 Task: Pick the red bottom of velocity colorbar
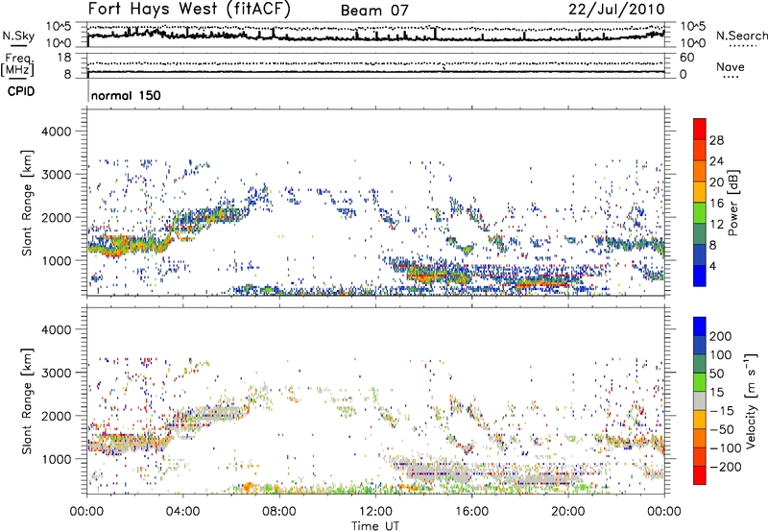coord(700,475)
